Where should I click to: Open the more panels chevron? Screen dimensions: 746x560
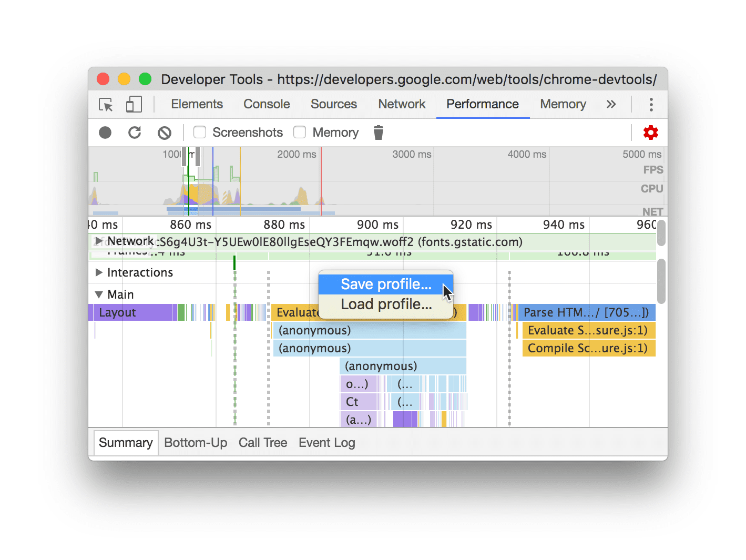[x=611, y=104]
